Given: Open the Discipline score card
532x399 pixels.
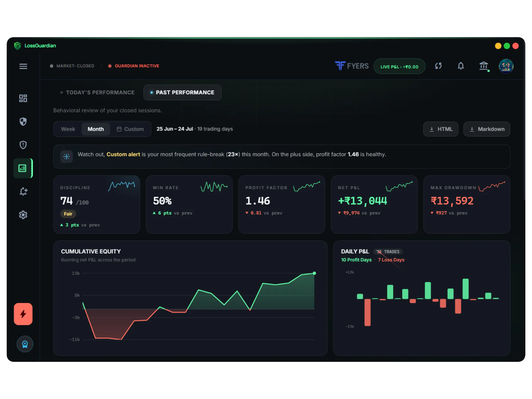Looking at the screenshot, I should pyautogui.click(x=97, y=204).
